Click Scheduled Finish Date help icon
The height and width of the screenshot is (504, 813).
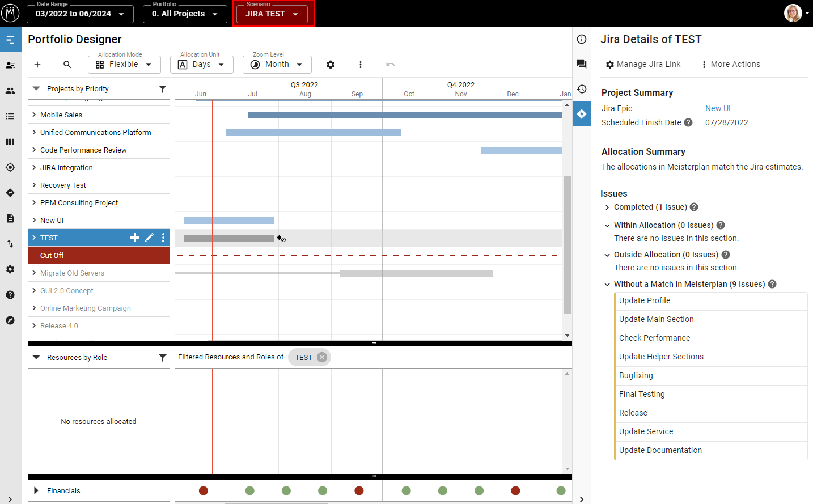(688, 122)
